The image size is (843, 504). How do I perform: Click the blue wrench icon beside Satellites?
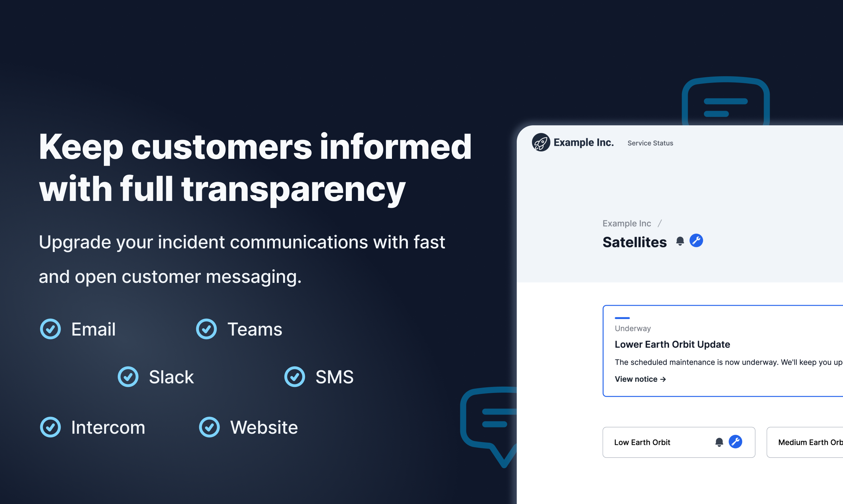point(696,240)
